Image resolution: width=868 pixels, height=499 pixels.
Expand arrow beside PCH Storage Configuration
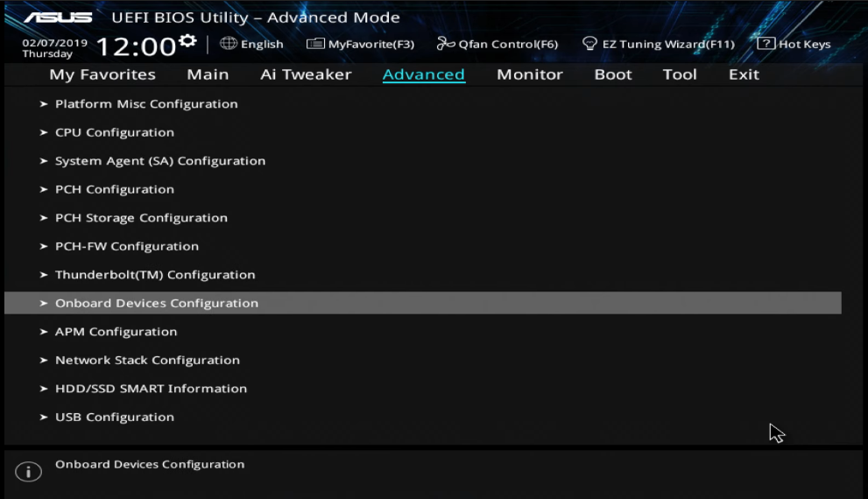44,218
